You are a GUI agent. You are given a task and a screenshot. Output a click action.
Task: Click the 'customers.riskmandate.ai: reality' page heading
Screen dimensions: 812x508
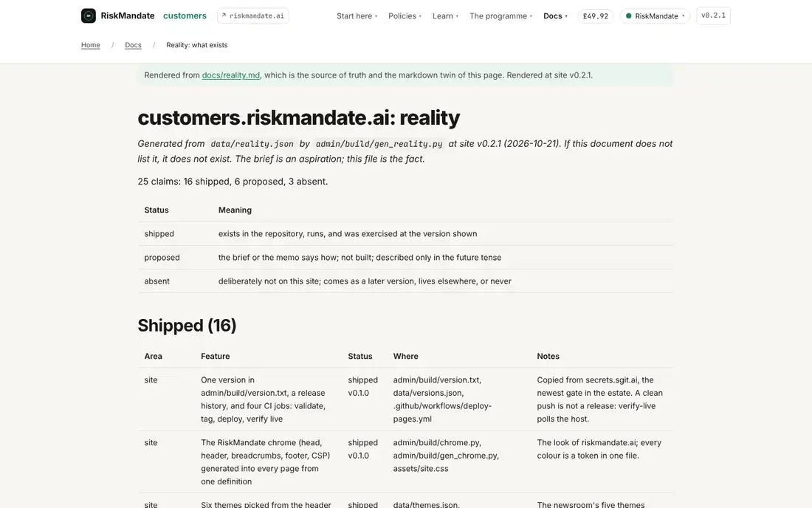pos(299,117)
